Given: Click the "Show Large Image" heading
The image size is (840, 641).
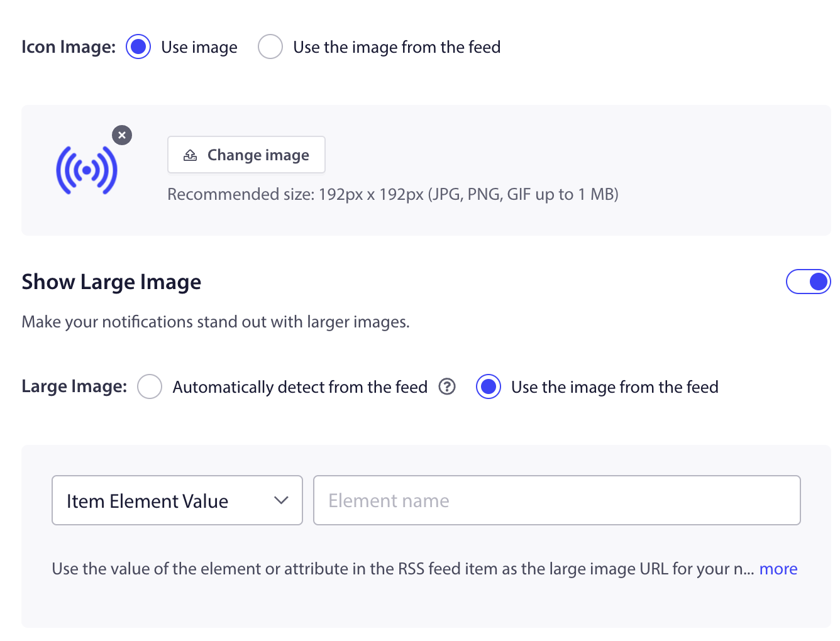Looking at the screenshot, I should pyautogui.click(x=111, y=282).
